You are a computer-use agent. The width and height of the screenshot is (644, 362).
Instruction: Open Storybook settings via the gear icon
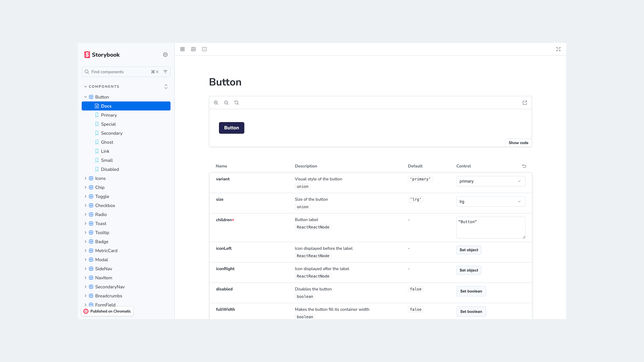pos(165,55)
